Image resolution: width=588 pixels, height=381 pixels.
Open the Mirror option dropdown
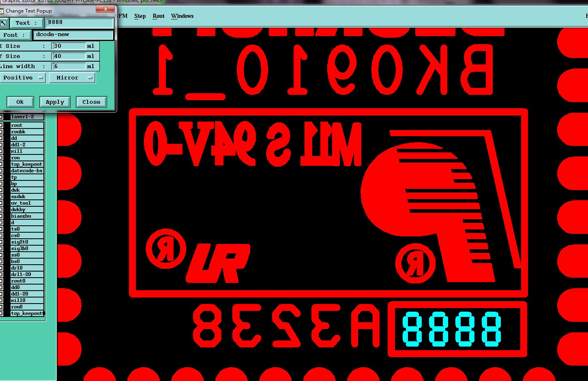coord(72,78)
